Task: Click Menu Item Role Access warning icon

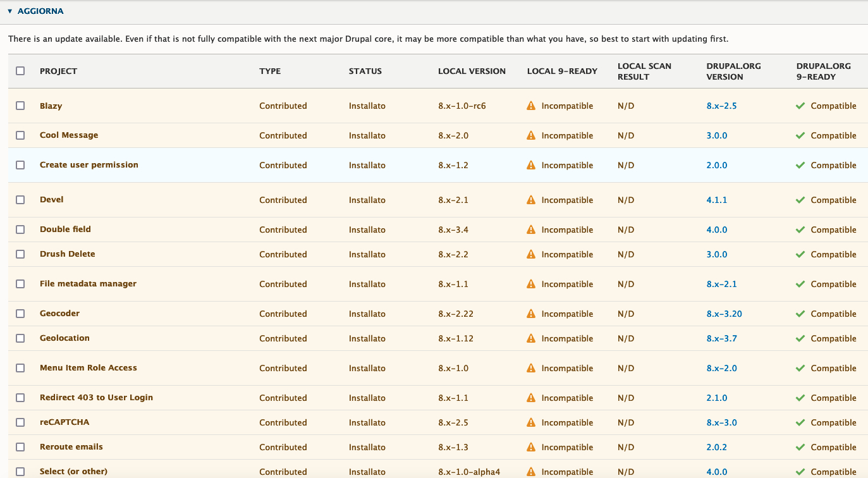Action: (531, 368)
